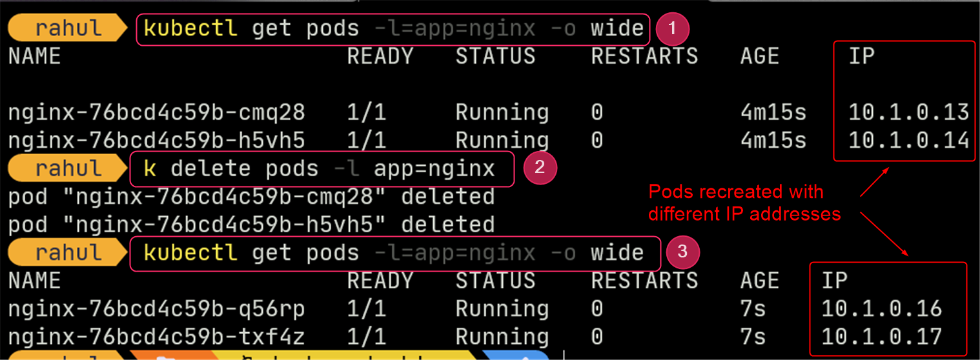Click the AGE header above the 7s values

tap(760, 281)
